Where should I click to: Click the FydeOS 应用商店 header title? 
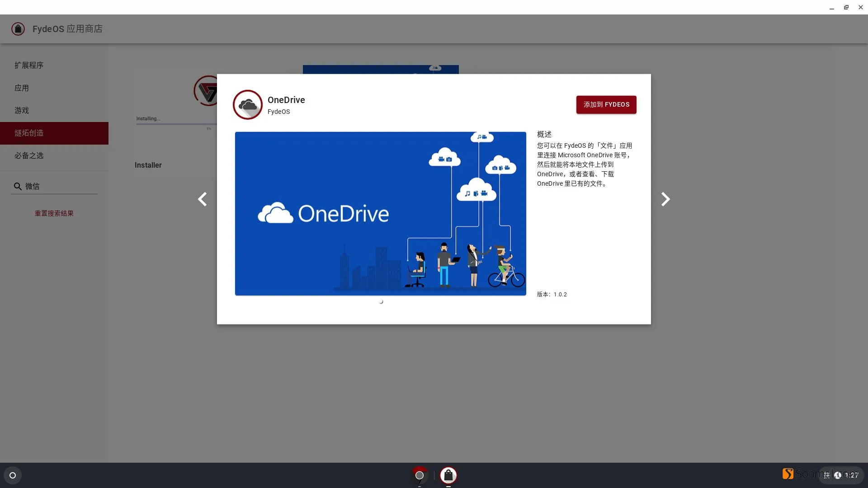click(x=67, y=29)
